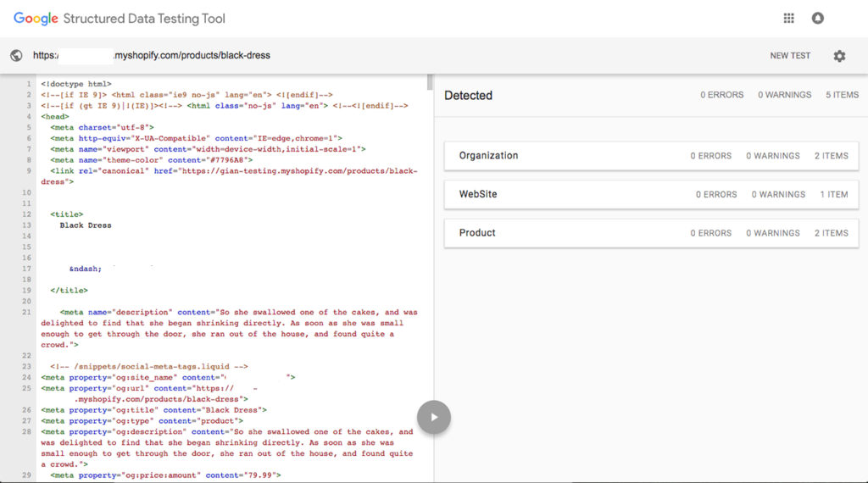Click the tested URL field
This screenshot has height=483, width=868.
[152, 55]
